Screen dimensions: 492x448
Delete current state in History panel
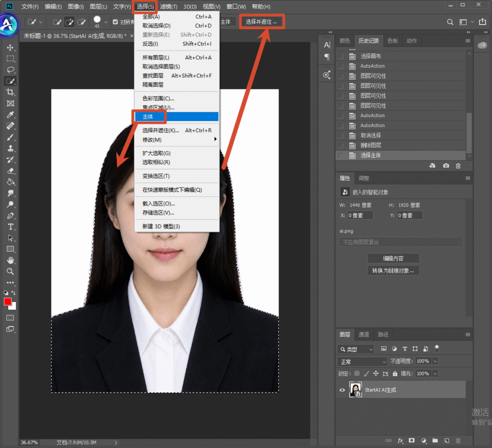point(458,166)
